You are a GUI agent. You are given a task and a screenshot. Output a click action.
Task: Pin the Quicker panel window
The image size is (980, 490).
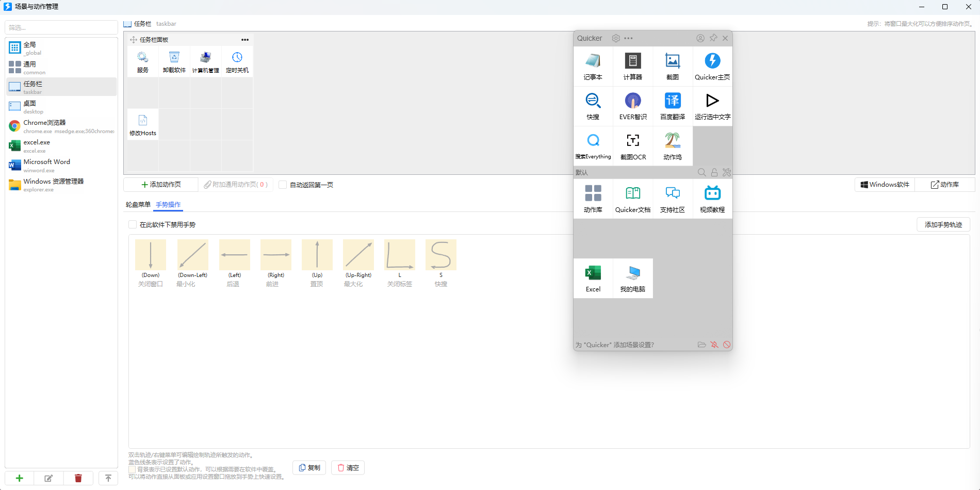pyautogui.click(x=713, y=38)
